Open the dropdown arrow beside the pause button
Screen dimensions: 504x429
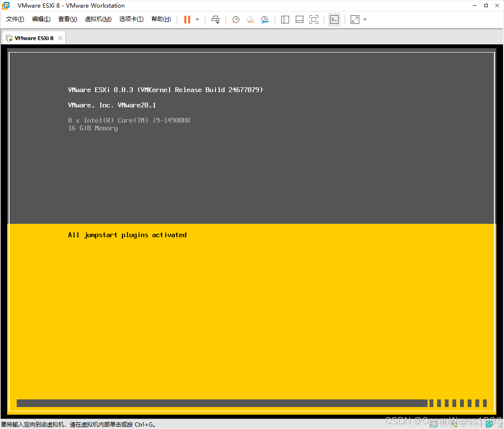(x=197, y=20)
